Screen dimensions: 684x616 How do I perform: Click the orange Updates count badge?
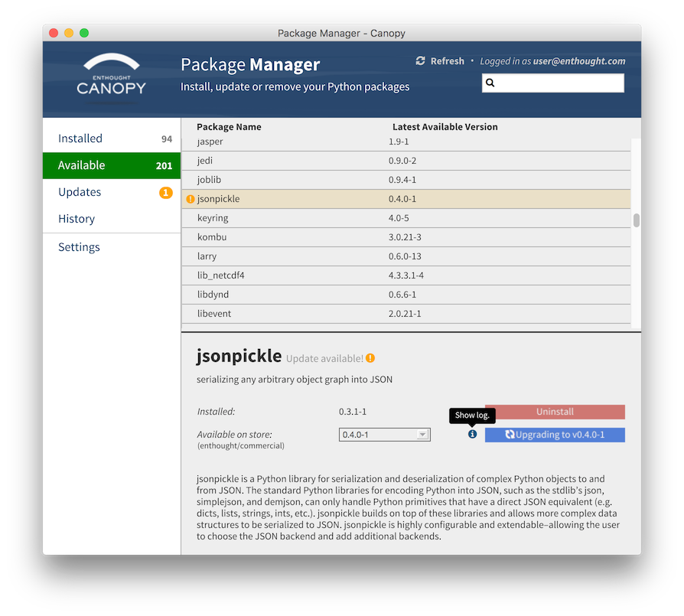pyautogui.click(x=166, y=192)
